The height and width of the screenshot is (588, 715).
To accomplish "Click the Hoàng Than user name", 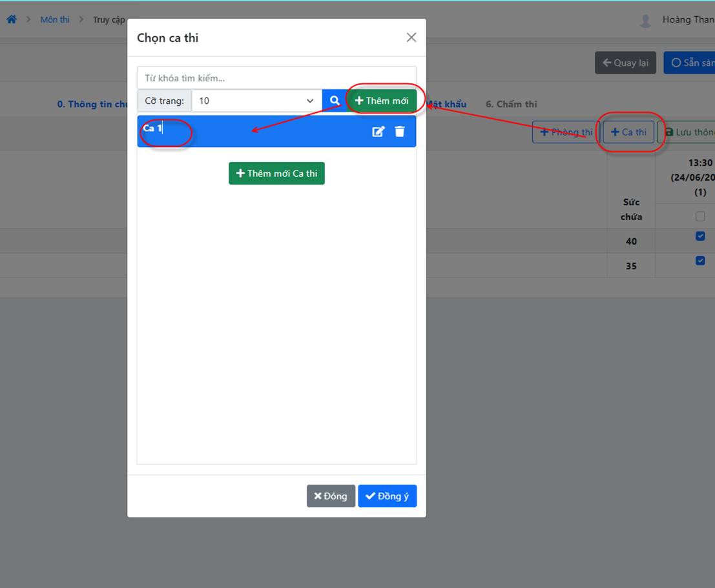I will [x=689, y=19].
